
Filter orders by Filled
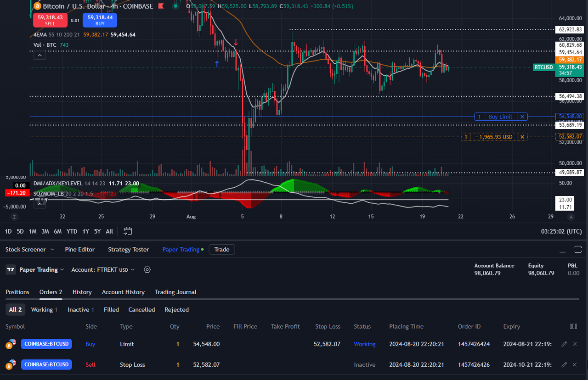[x=111, y=310]
